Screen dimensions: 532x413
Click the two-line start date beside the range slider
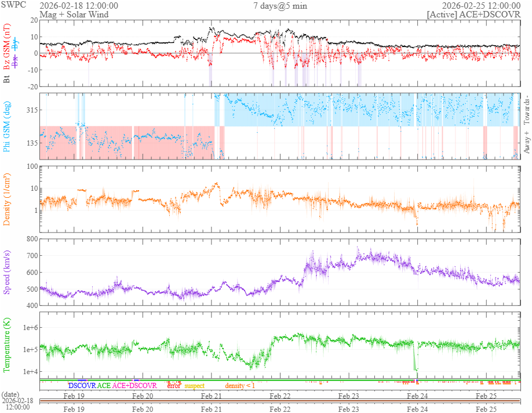[x=17, y=404]
